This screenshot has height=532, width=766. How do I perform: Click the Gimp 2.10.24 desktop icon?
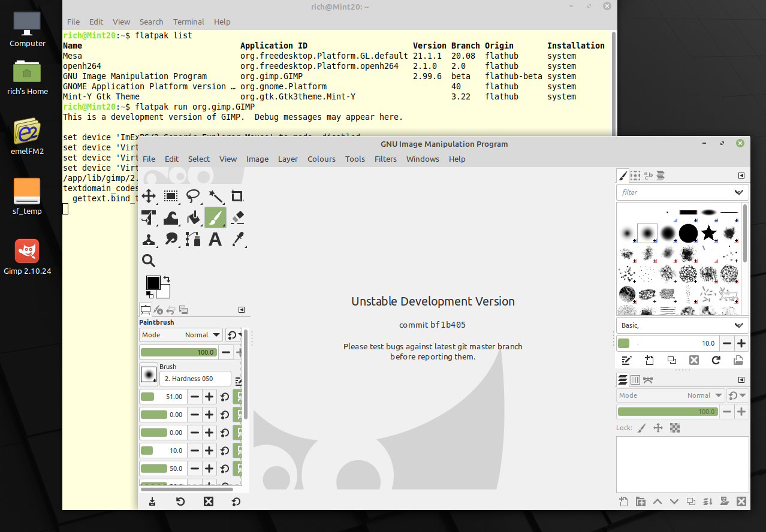click(x=27, y=252)
